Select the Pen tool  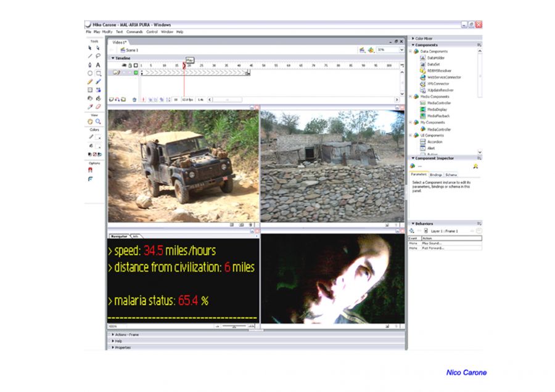[90, 65]
